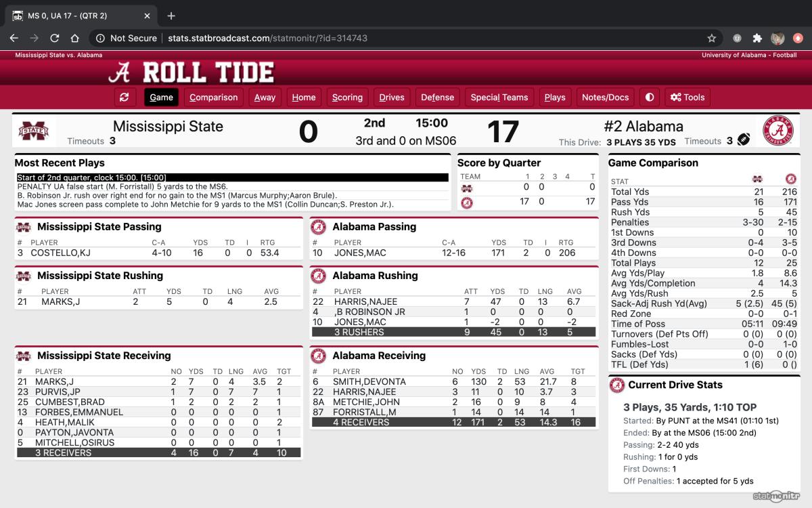The image size is (812, 508).
Task: Select the 'PENALTY UA false start' play line
Action: (232, 186)
